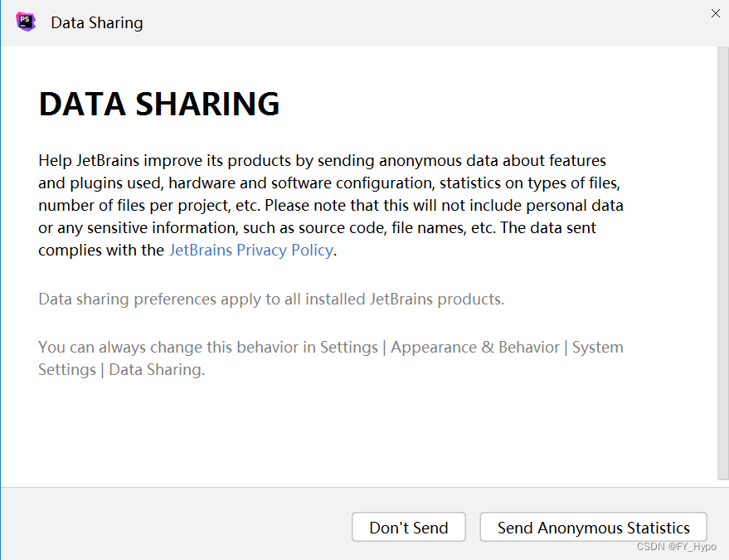Click the gray "Data sharing preferences apply" note
729x560 pixels.
pos(271,299)
